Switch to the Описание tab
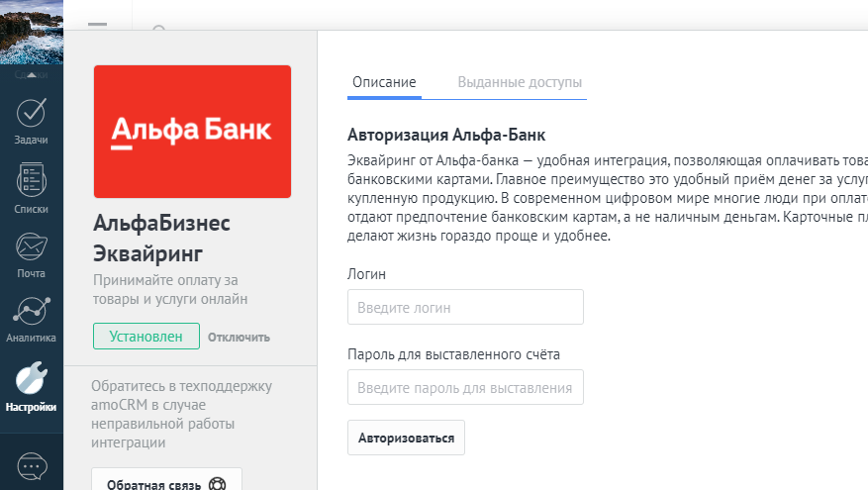868x490 pixels. coord(384,82)
